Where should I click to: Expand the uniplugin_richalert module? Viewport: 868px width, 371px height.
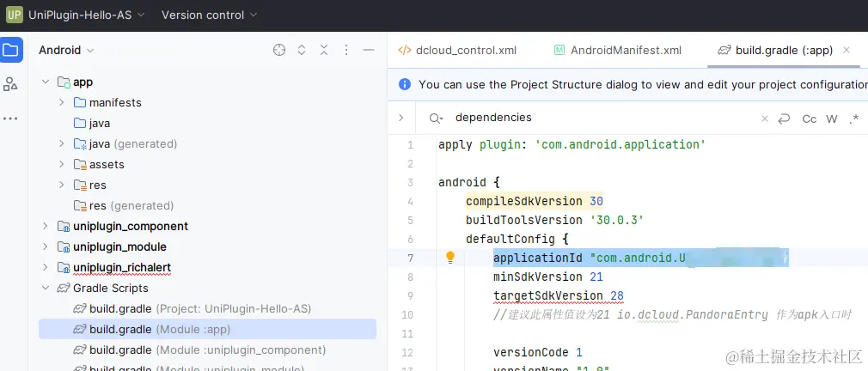click(46, 268)
